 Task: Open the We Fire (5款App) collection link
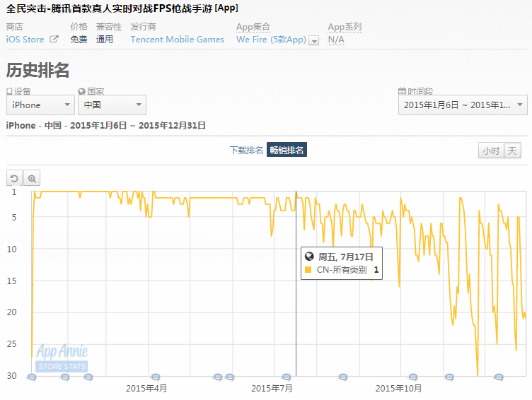[x=271, y=40]
